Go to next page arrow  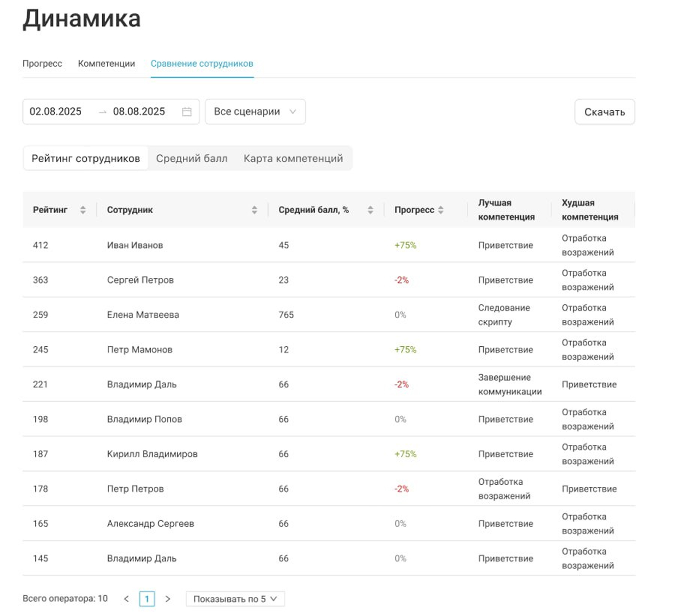coord(168,599)
